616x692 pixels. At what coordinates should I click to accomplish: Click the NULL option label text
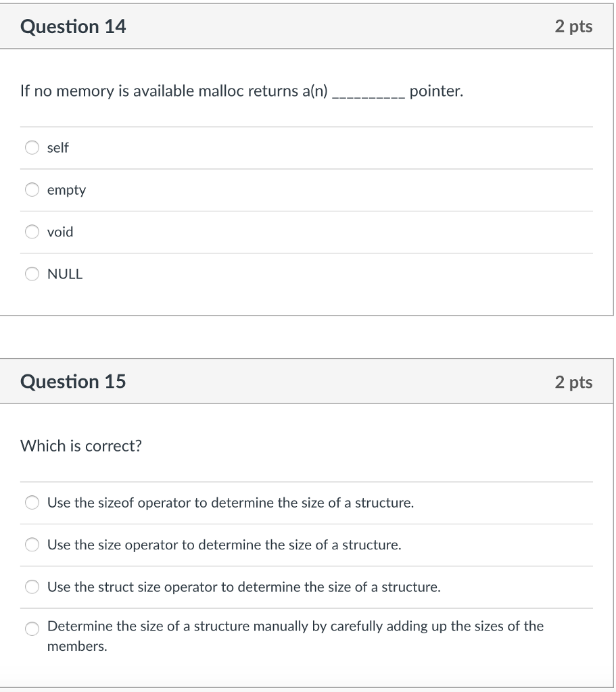click(x=64, y=274)
